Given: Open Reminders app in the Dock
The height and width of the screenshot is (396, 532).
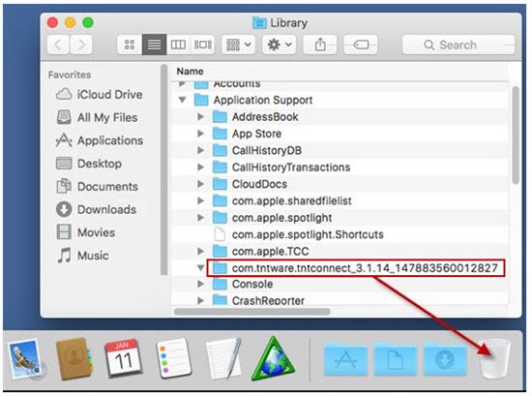Looking at the screenshot, I should (x=173, y=358).
